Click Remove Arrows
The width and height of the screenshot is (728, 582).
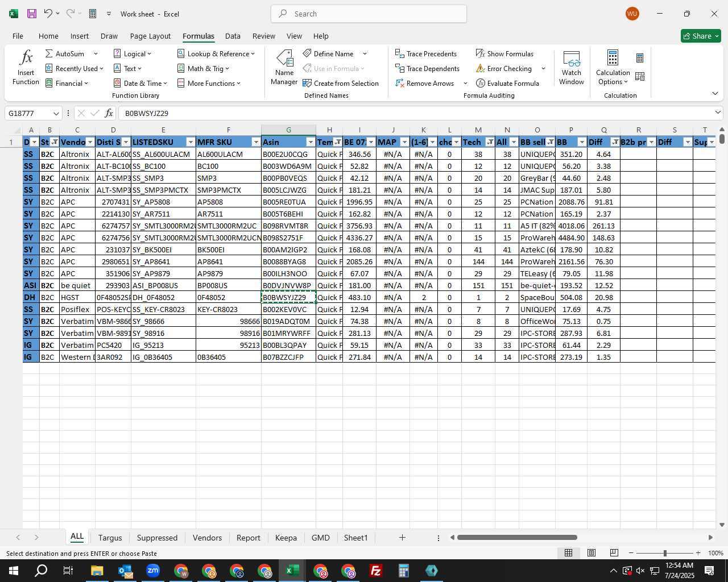tap(425, 83)
